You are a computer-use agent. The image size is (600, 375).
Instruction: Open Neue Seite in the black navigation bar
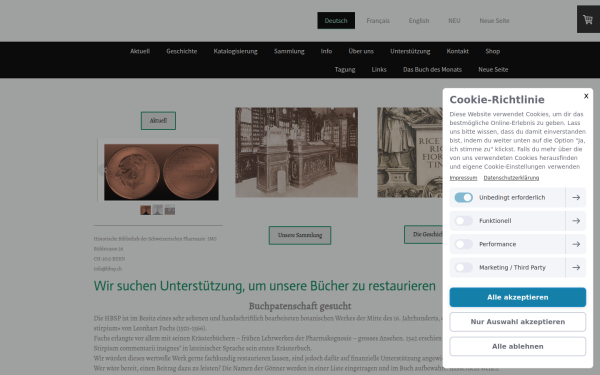493,70
